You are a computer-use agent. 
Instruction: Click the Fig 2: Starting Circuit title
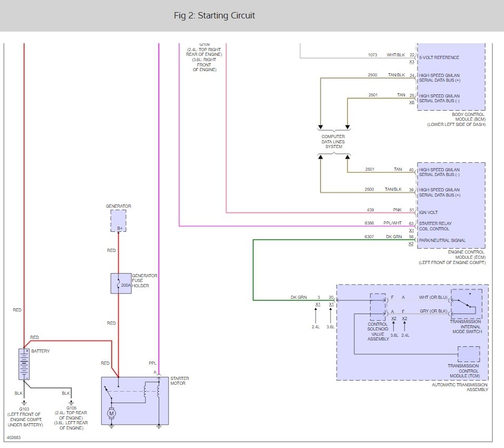point(214,16)
